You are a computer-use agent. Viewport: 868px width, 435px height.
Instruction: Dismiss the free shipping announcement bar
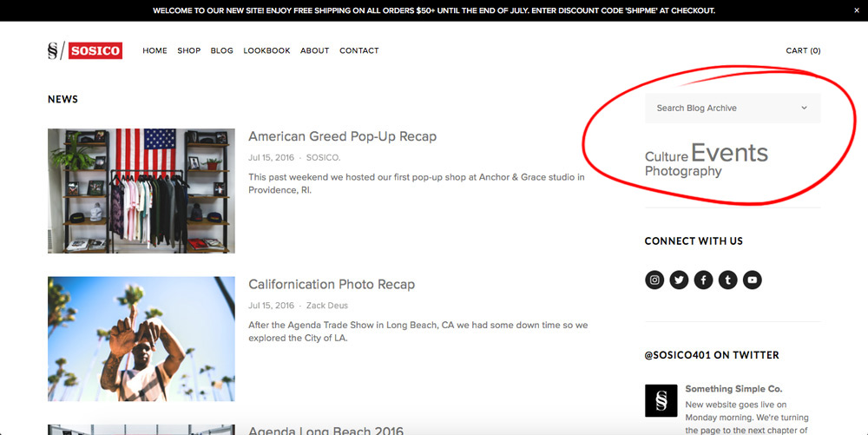click(857, 10)
